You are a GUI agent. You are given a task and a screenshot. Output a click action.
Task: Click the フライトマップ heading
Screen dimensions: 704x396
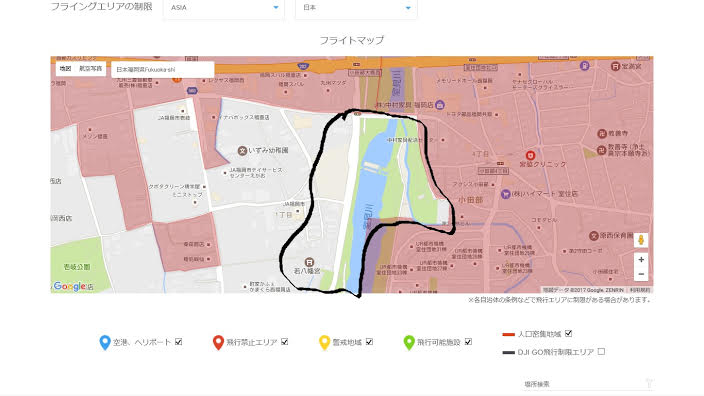pos(352,40)
